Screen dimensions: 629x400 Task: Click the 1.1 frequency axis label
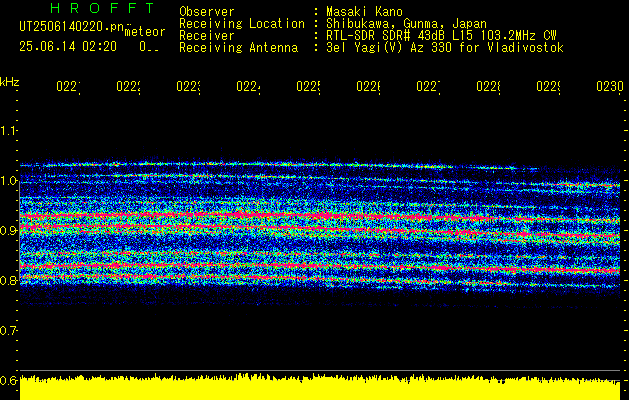coord(8,130)
